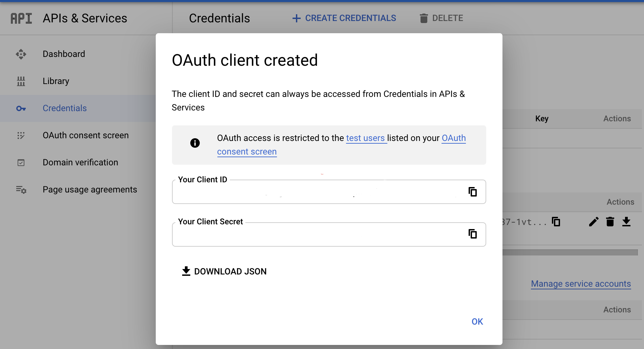Click the Page usage agreements settings icon
The height and width of the screenshot is (349, 644).
click(21, 190)
